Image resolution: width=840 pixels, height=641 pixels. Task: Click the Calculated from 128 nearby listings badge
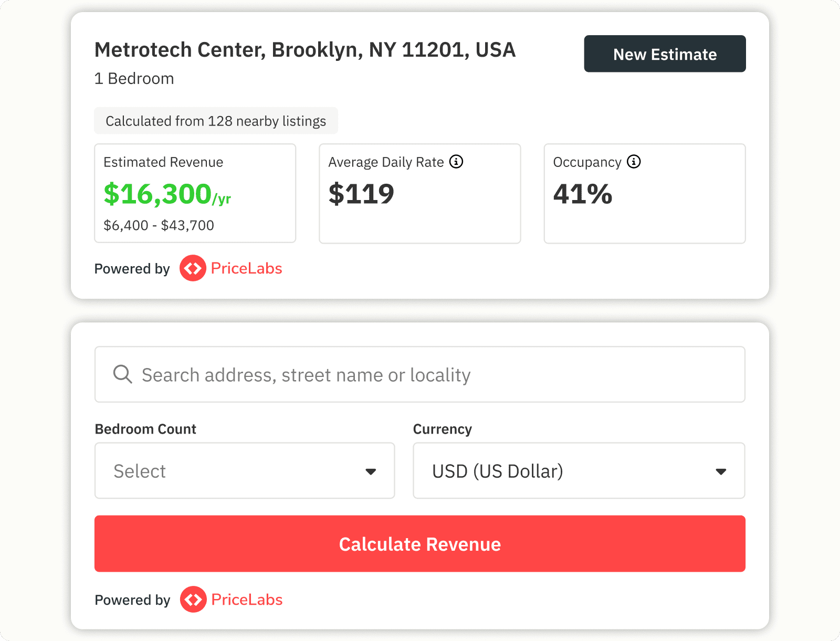[x=216, y=121]
